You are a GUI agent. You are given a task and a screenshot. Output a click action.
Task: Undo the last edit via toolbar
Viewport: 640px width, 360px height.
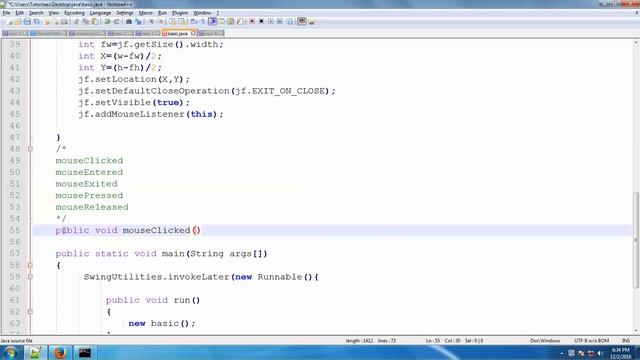click(107, 21)
